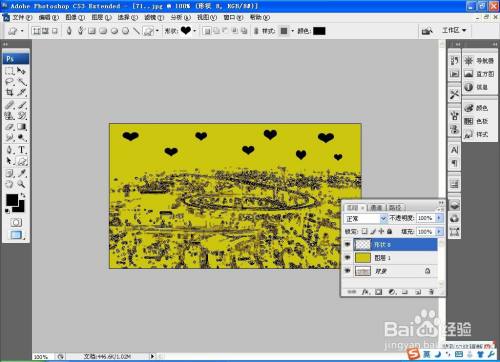Open the 文件 menu

click(22, 17)
